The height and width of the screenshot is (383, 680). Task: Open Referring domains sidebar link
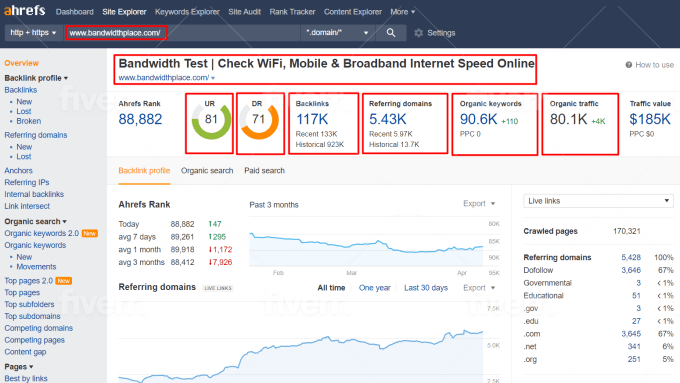(36, 135)
